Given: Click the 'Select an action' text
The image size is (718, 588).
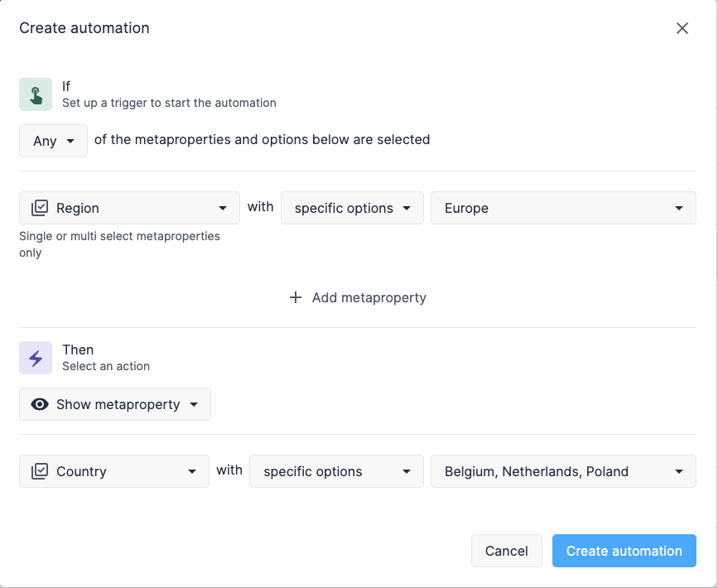Looking at the screenshot, I should click(x=106, y=366).
